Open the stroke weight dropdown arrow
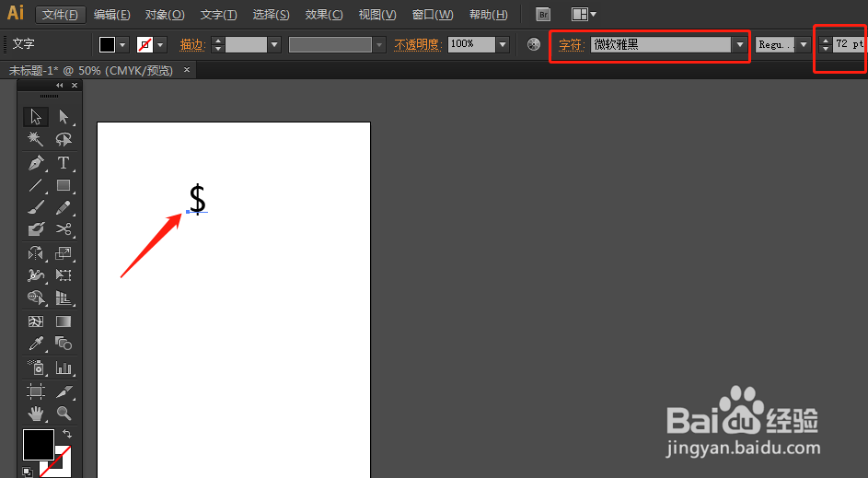 pos(274,45)
